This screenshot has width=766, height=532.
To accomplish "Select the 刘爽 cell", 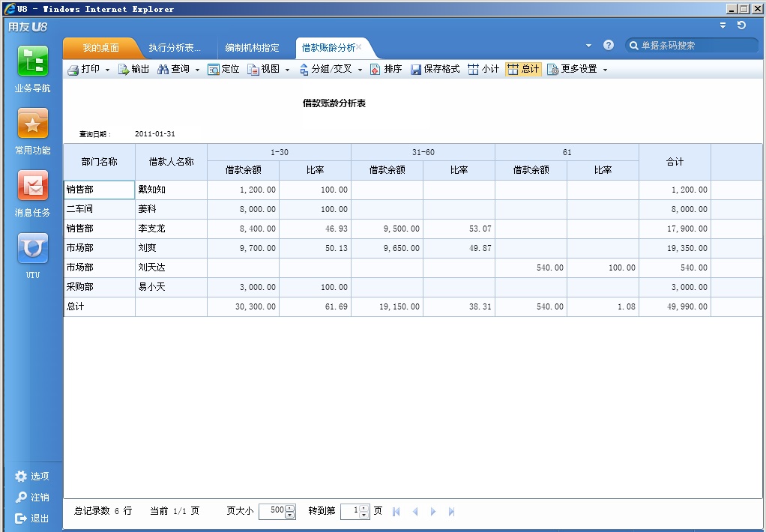I will pyautogui.click(x=171, y=248).
